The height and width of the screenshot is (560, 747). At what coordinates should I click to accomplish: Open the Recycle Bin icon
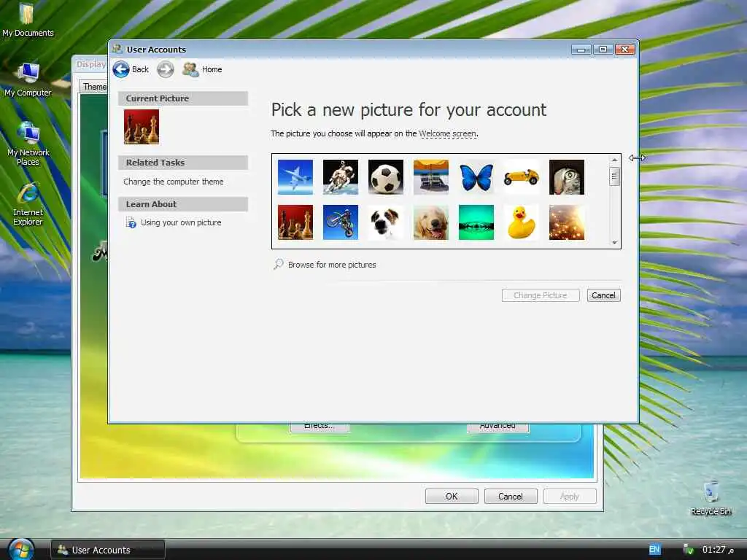coord(711,498)
